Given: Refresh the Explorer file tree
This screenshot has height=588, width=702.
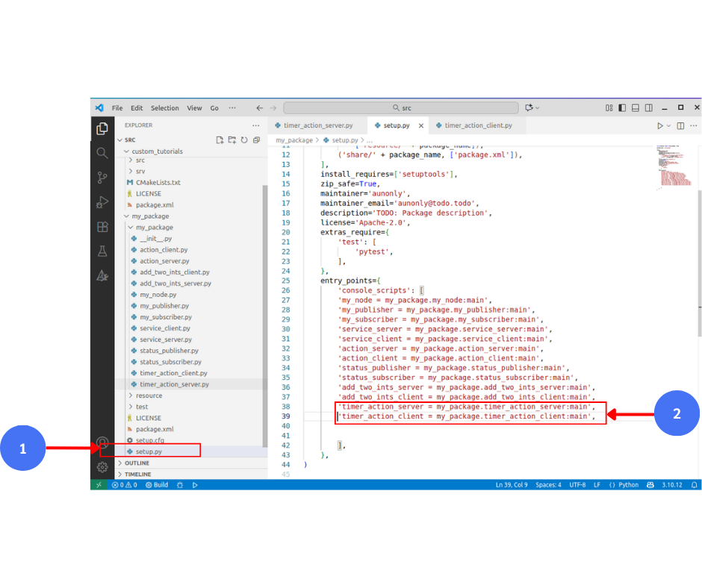Looking at the screenshot, I should click(244, 140).
